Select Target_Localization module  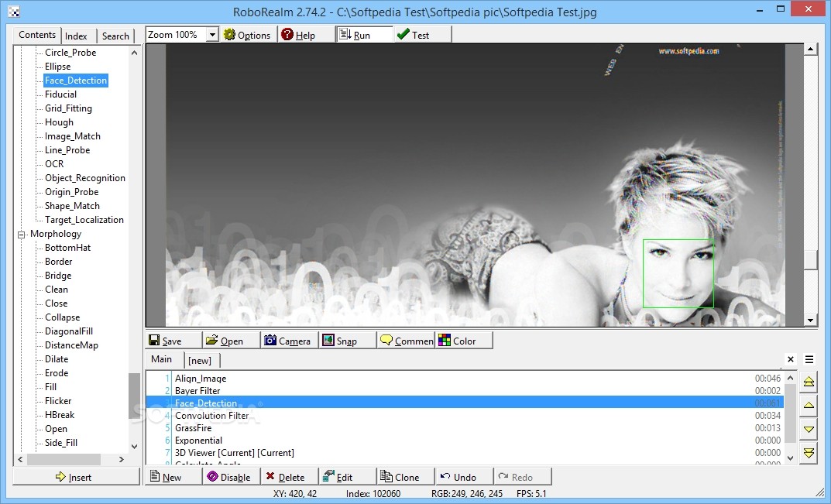[84, 219]
